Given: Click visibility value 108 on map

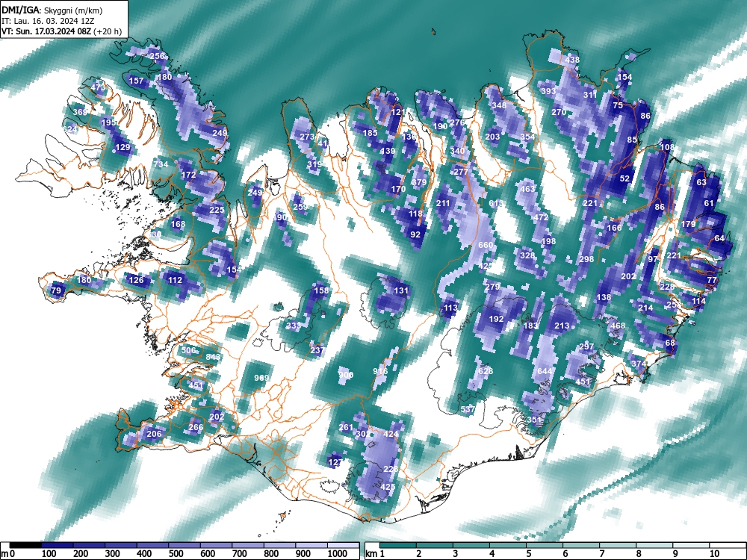Looking at the screenshot, I should [667, 147].
